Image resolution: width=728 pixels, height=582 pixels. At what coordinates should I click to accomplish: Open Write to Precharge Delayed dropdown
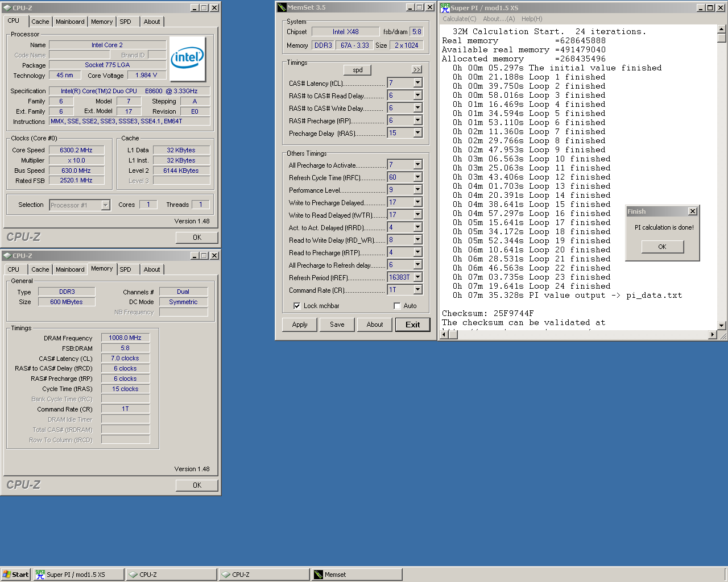click(417, 202)
